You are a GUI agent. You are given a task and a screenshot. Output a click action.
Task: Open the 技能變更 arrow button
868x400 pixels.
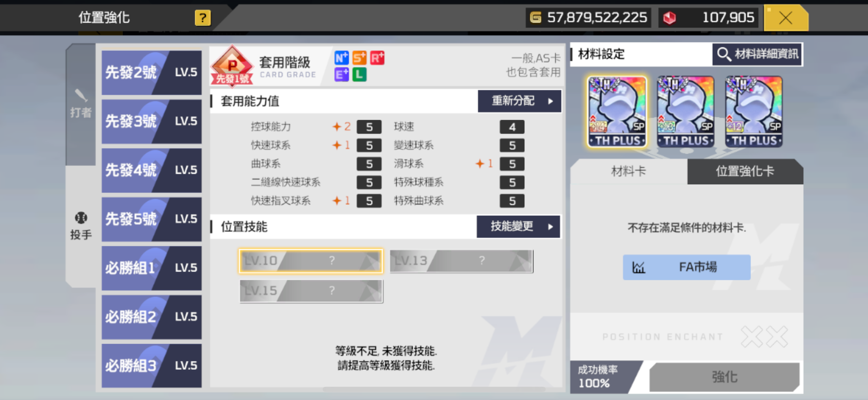point(518,226)
